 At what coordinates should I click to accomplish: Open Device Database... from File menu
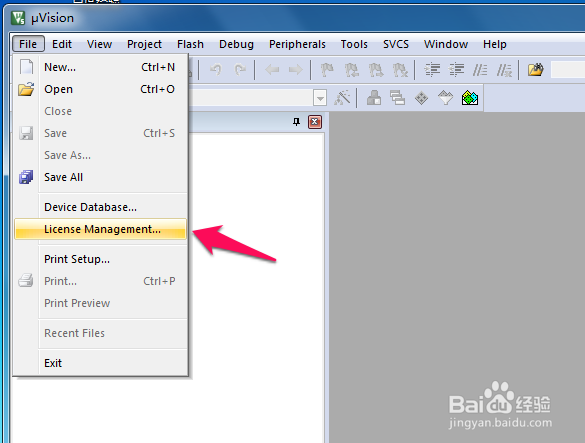(100, 207)
